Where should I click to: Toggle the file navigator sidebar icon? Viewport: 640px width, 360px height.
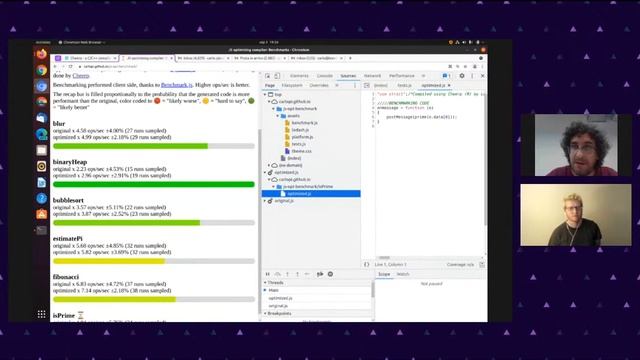(367, 85)
